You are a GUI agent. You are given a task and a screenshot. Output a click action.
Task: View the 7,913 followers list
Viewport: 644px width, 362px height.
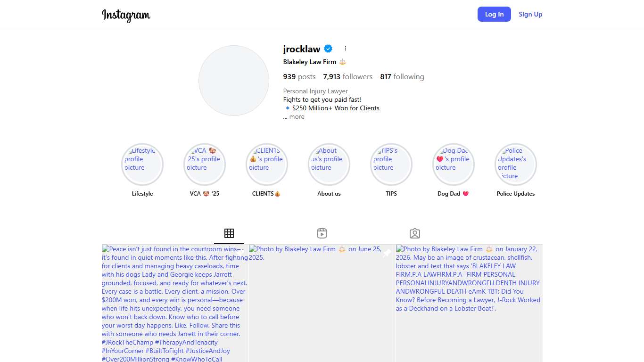pyautogui.click(x=347, y=77)
